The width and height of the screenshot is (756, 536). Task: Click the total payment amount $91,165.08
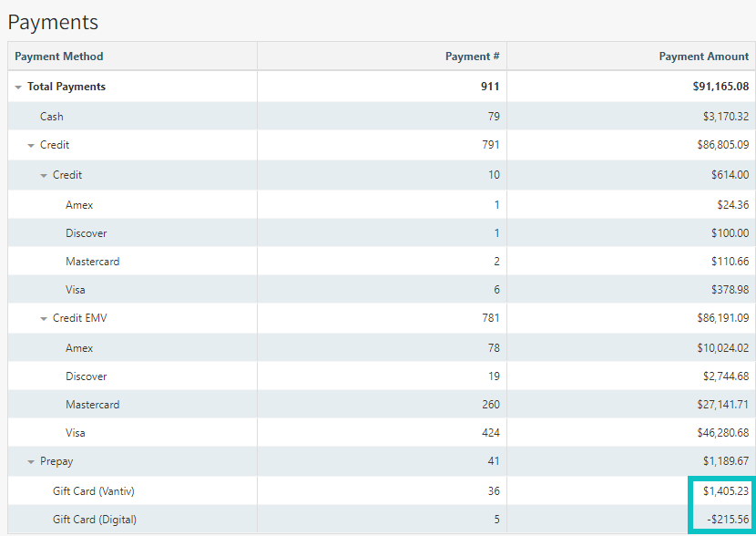(x=720, y=88)
